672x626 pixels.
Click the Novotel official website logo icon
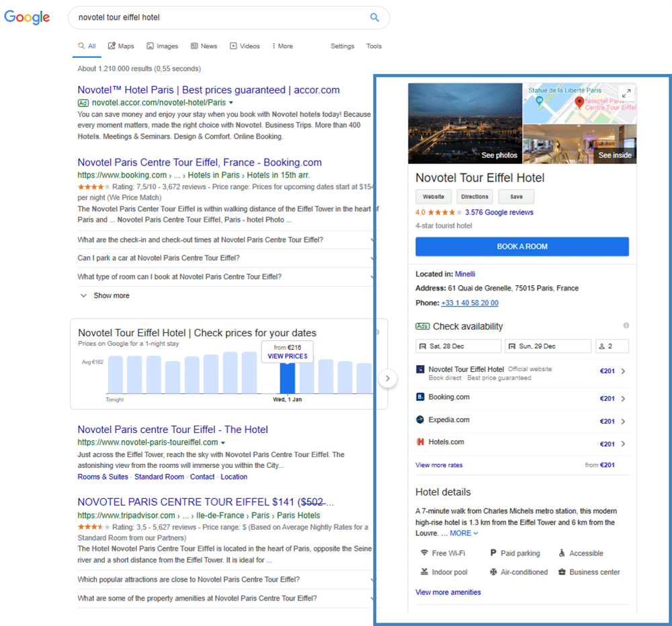coord(420,369)
